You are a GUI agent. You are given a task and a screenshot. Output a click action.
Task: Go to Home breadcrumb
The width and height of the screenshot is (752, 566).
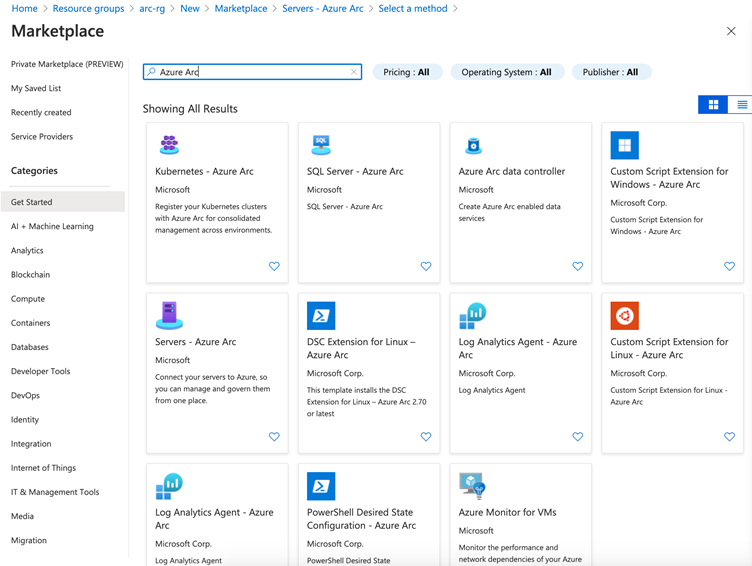click(x=24, y=9)
